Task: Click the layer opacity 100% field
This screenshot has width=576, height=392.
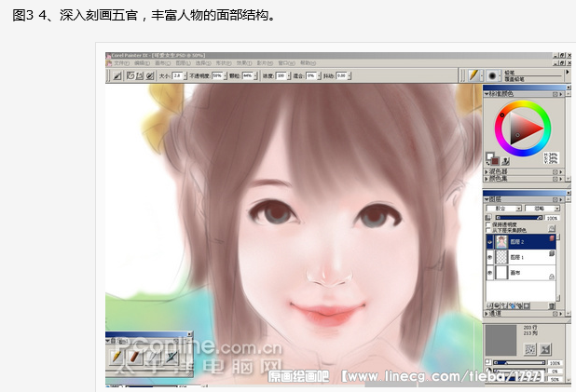Action: click(552, 218)
